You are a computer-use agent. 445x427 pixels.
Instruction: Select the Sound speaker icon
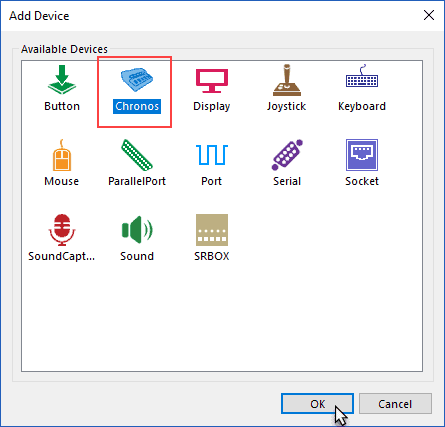[137, 230]
